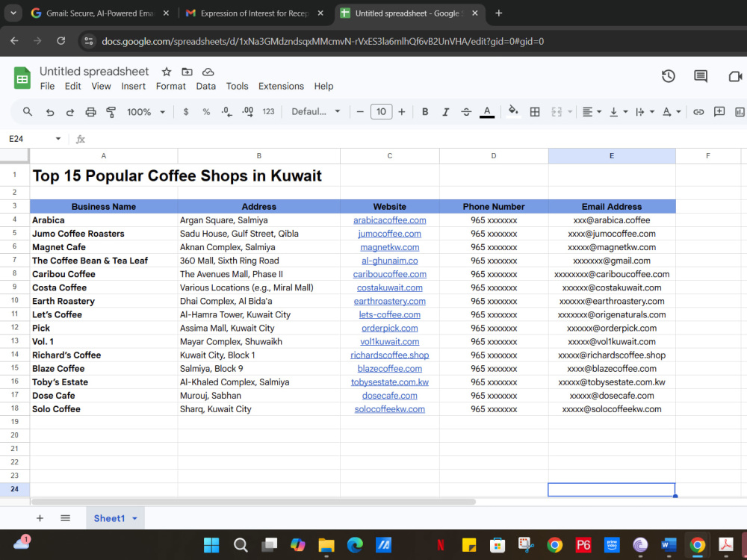Toggle strikethrough formatting

coord(466,111)
